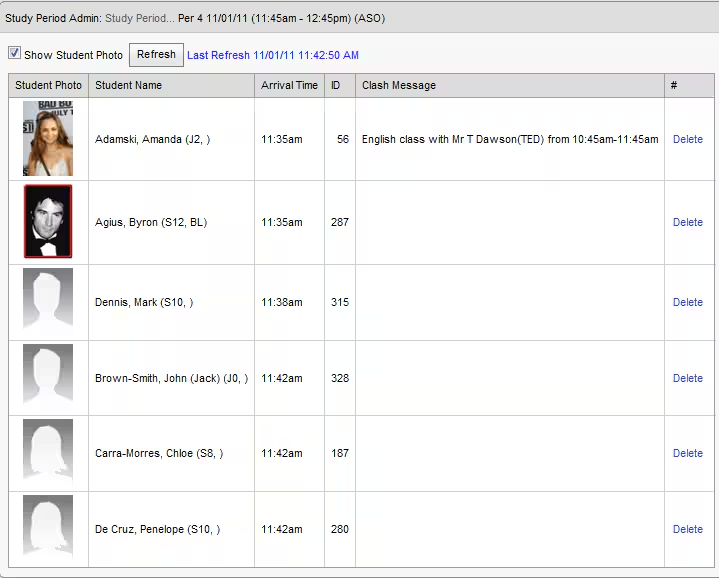The image size is (719, 578).
Task: Click arrival time 11:35am for Amanda Adamski
Action: [282, 139]
